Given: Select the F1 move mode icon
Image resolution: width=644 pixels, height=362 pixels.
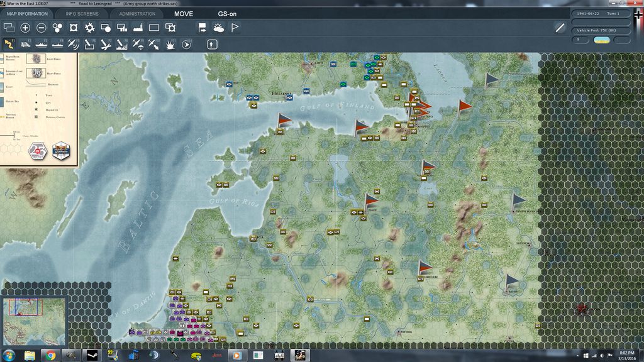Looking at the screenshot, I should tap(9, 44).
